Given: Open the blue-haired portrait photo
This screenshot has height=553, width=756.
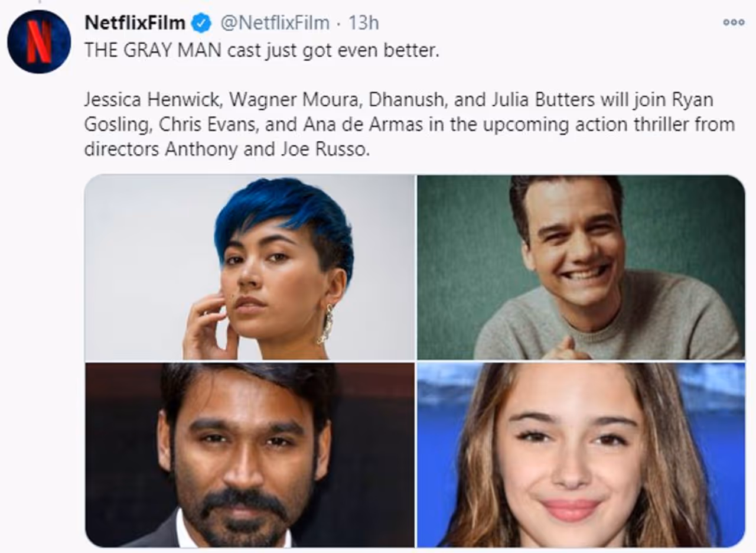Looking at the screenshot, I should [250, 267].
